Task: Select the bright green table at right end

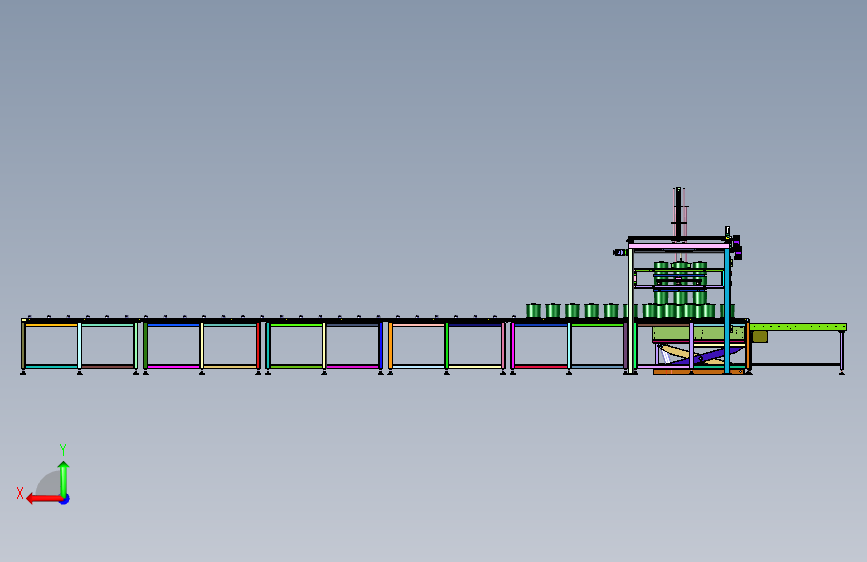Action: coord(798,327)
